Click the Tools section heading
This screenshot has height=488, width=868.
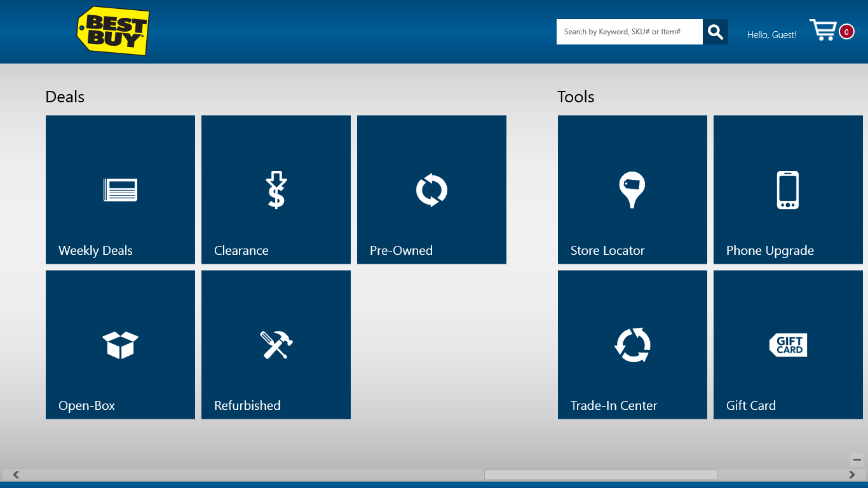[576, 97]
